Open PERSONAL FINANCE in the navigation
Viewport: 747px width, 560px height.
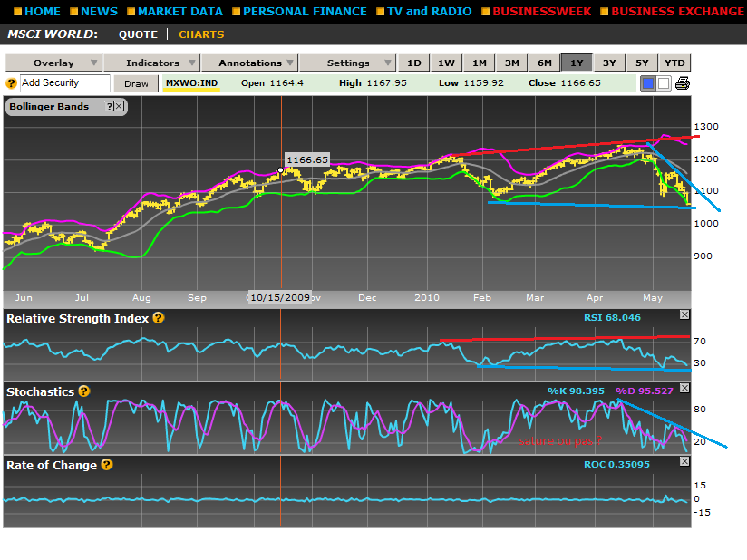click(305, 12)
